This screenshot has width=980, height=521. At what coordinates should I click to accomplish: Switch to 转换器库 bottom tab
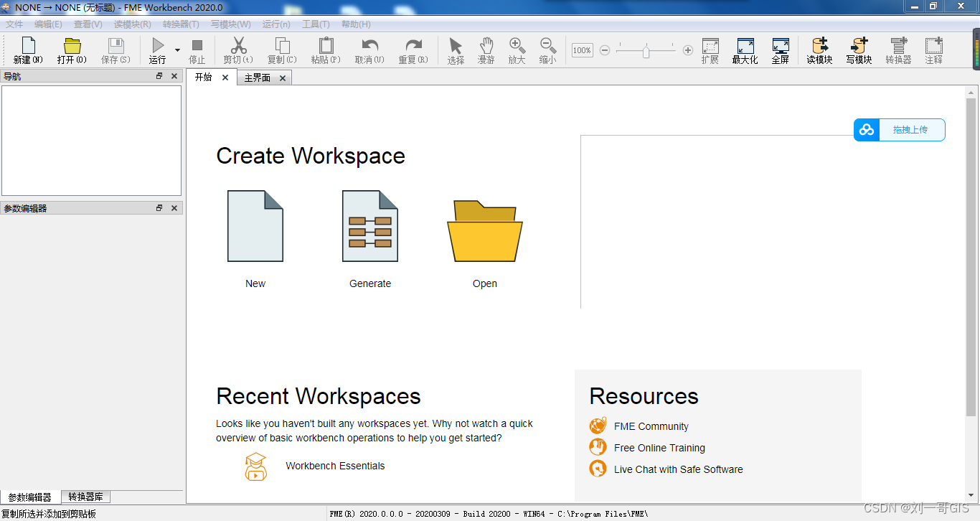click(x=86, y=497)
